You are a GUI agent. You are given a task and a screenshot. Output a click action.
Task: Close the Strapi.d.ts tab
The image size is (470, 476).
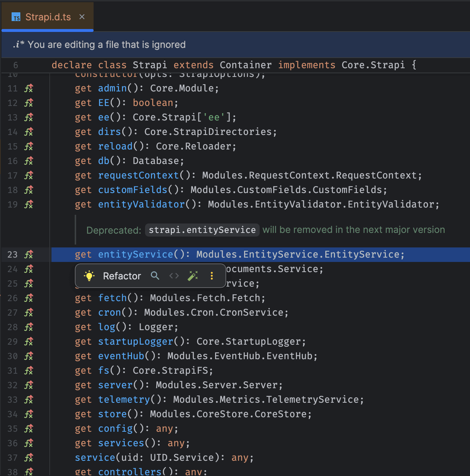[82, 17]
